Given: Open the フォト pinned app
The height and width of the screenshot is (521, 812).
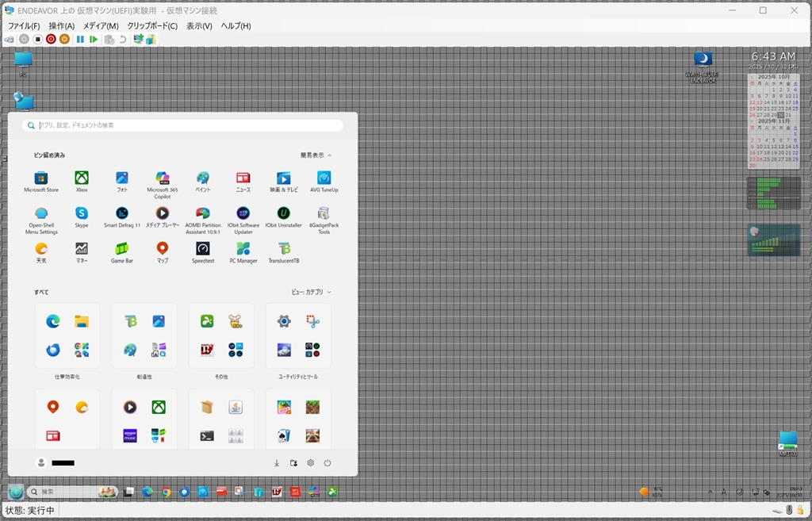Looking at the screenshot, I should click(x=122, y=182).
